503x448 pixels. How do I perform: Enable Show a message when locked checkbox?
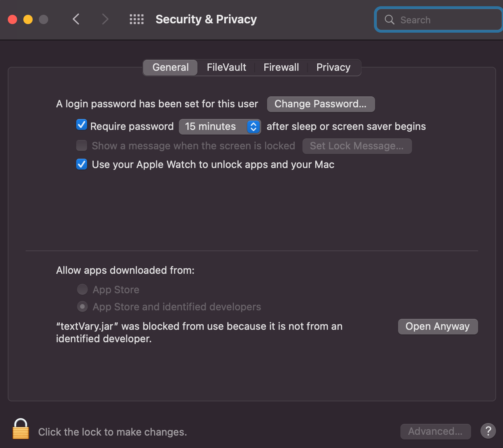point(82,145)
